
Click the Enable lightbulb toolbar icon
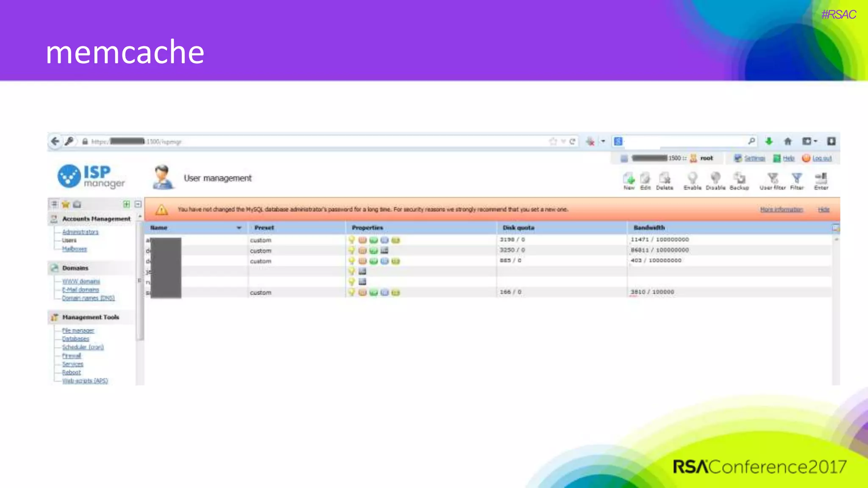point(693,178)
